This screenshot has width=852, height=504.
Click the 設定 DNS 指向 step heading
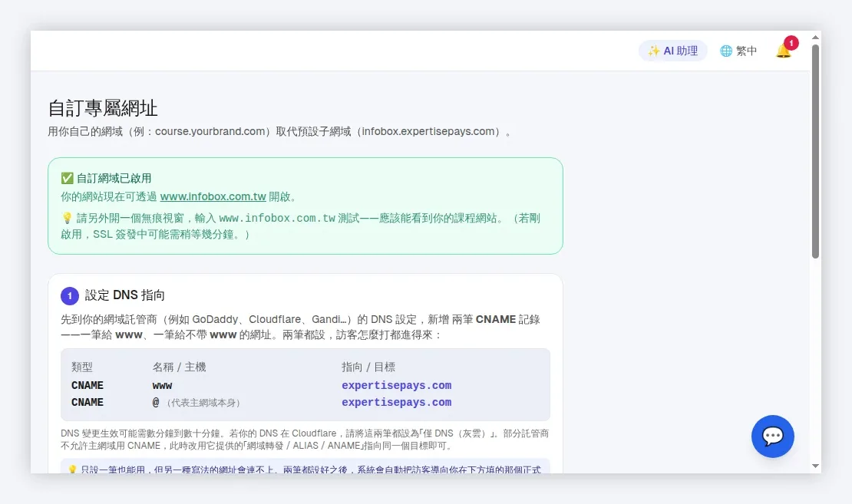pyautogui.click(x=124, y=295)
